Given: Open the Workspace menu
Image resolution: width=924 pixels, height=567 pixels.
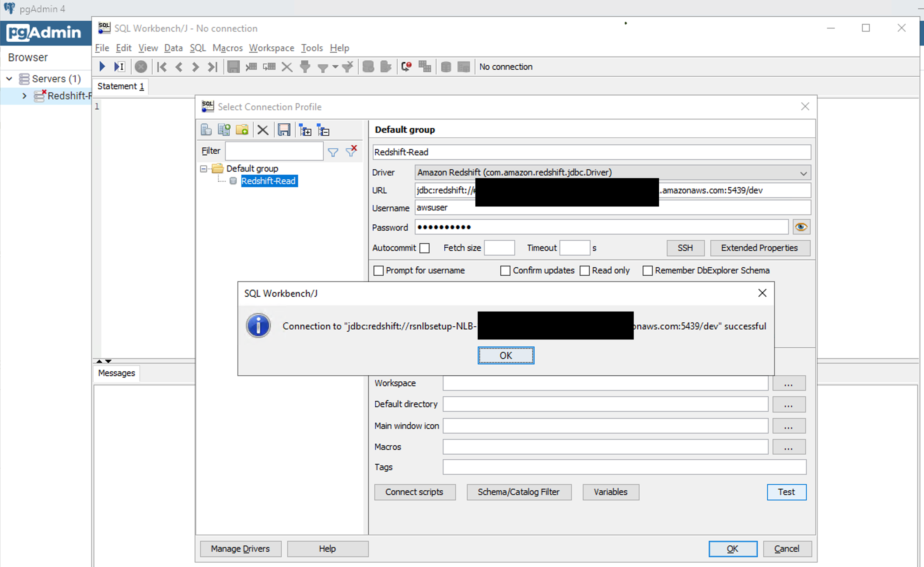Looking at the screenshot, I should 271,48.
